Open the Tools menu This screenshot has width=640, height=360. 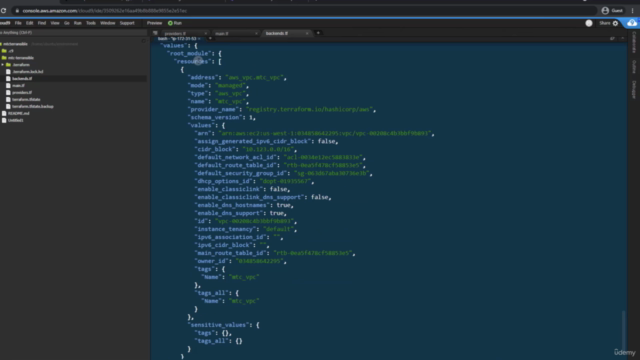tap(91, 23)
